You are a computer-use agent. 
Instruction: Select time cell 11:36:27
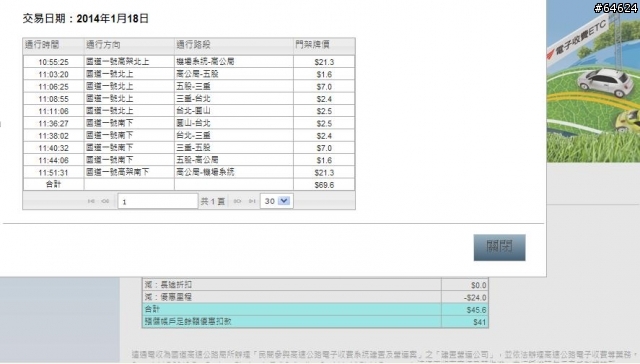[53, 123]
